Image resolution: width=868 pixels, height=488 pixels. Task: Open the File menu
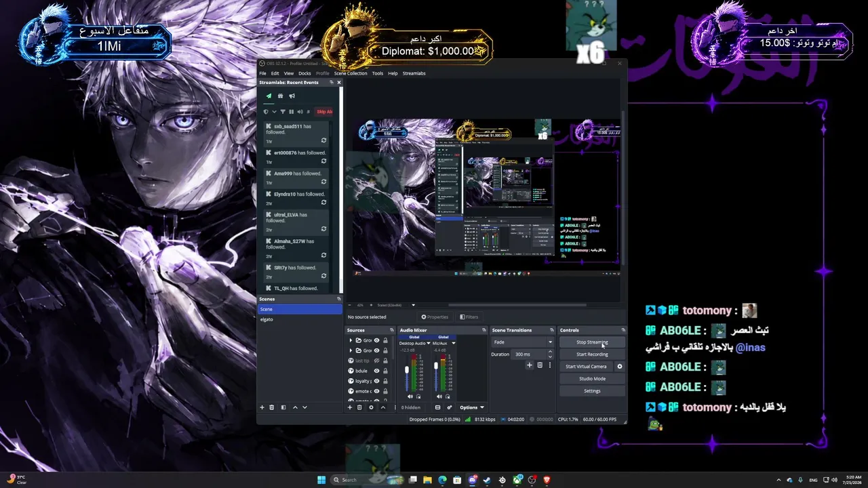coord(262,73)
